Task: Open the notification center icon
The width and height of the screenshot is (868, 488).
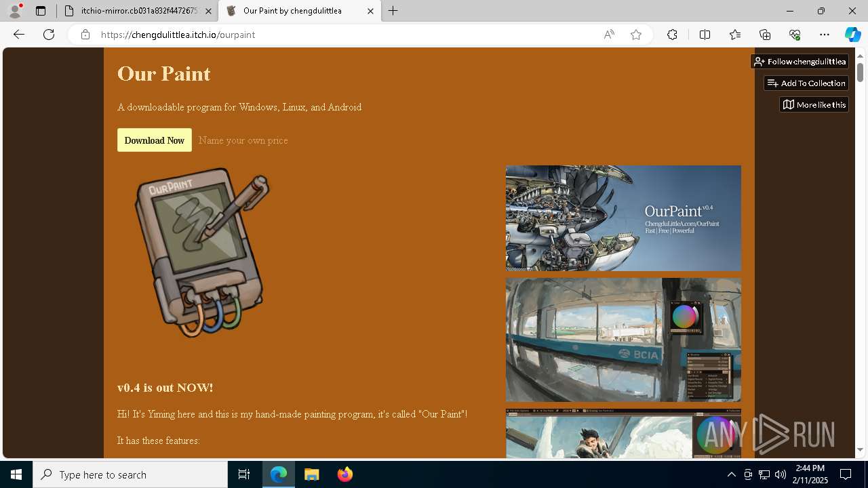Action: coord(846,474)
